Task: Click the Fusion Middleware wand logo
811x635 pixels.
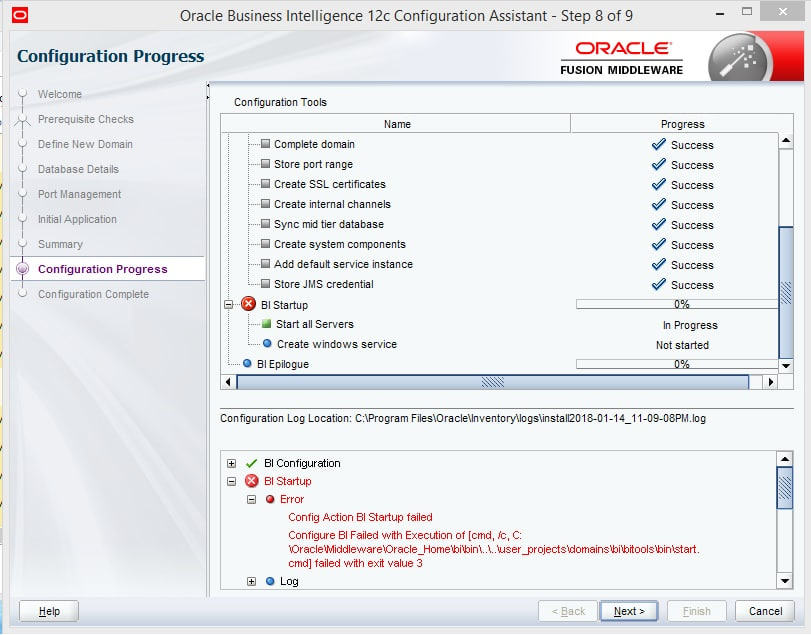Action: pos(740,57)
